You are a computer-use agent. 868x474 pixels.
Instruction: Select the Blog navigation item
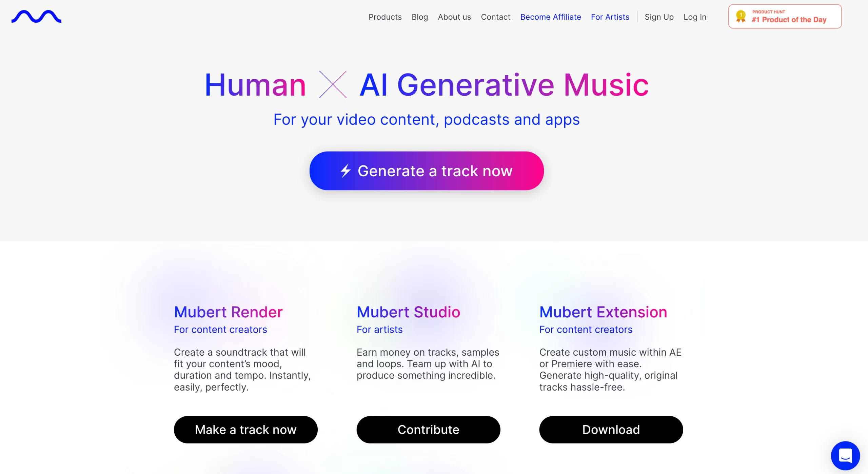coord(420,17)
